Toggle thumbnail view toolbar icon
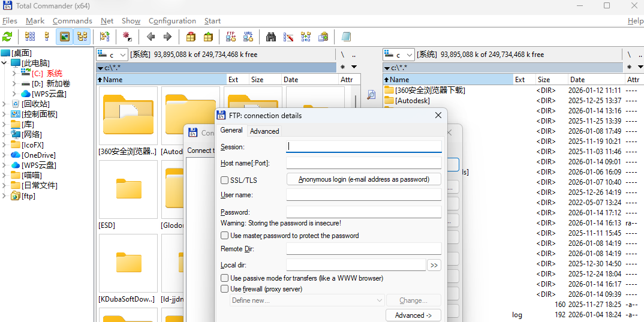644x322 pixels. click(65, 37)
